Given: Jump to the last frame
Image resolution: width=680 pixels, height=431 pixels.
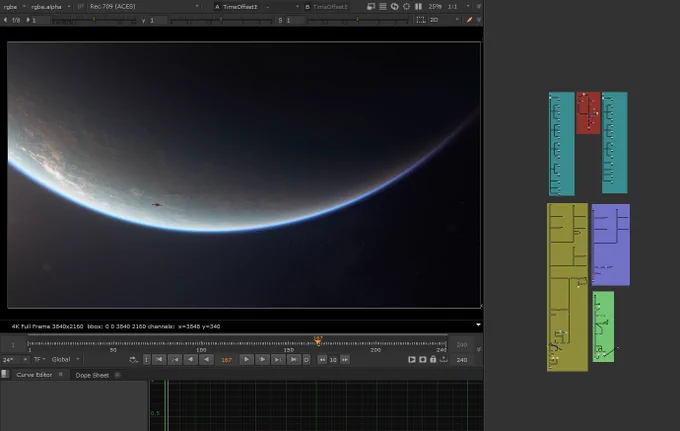Looking at the screenshot, I should pyautogui.click(x=294, y=359).
